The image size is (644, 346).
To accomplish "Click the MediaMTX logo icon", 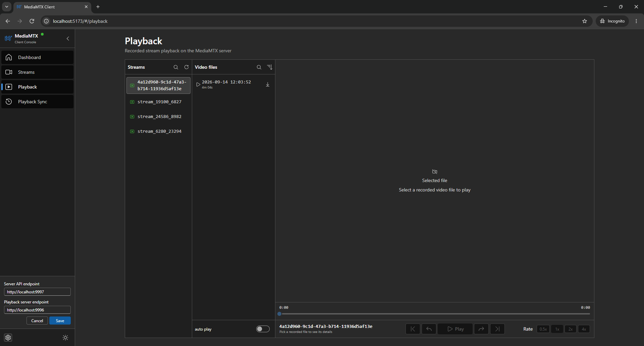I will [8, 39].
